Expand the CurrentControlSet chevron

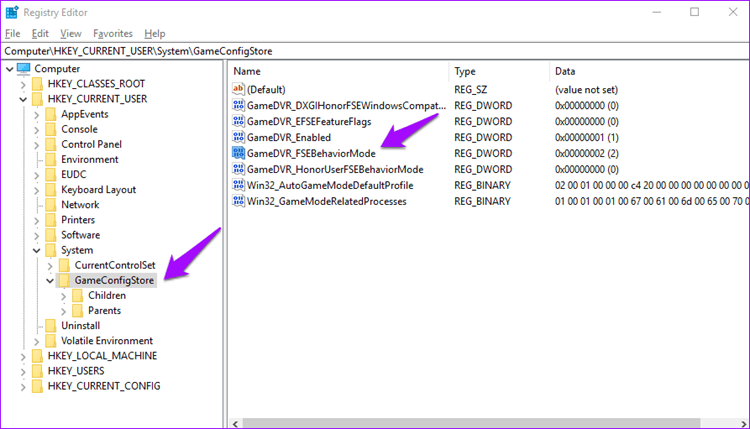pyautogui.click(x=50, y=265)
